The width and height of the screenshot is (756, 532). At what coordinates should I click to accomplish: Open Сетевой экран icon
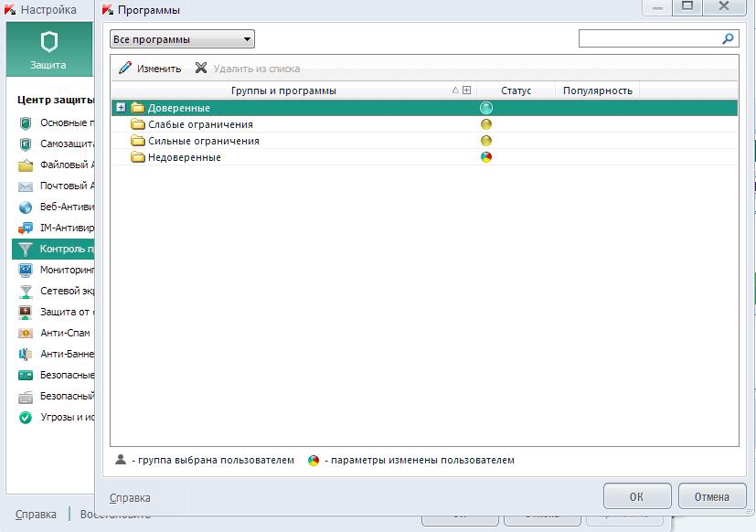(26, 292)
